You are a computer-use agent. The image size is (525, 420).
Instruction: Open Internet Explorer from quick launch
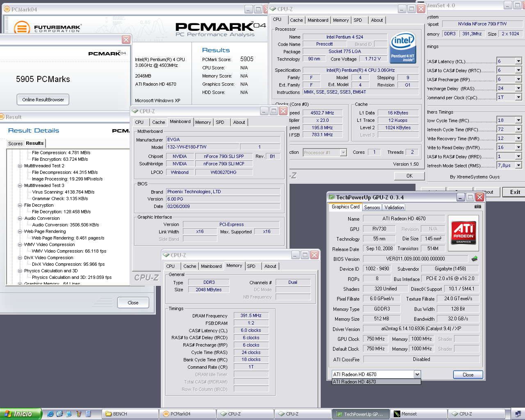[50, 414]
